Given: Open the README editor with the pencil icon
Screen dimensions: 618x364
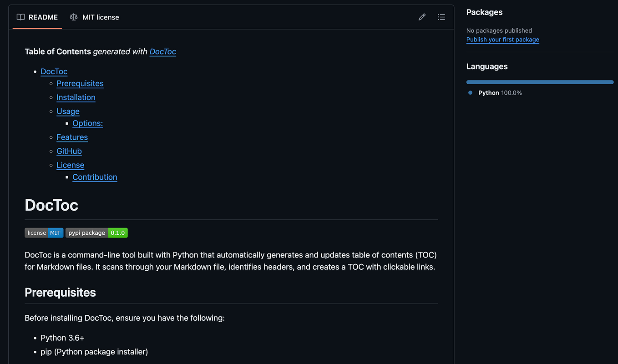Looking at the screenshot, I should (x=422, y=17).
